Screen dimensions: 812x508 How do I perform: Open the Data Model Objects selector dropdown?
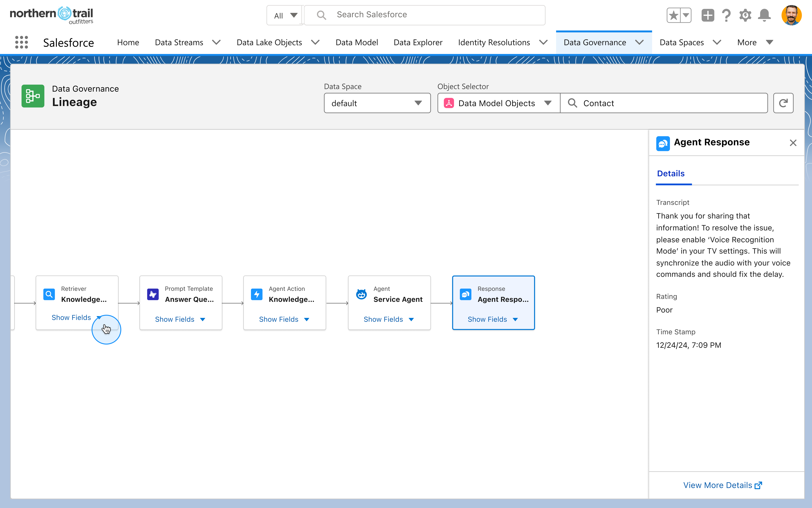(x=499, y=103)
